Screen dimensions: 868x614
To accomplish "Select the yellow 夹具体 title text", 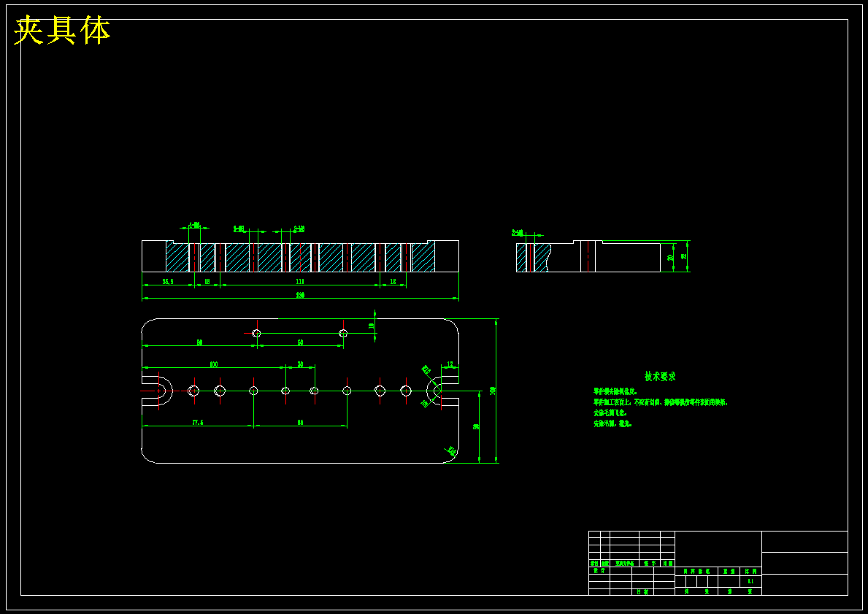I will (x=63, y=31).
